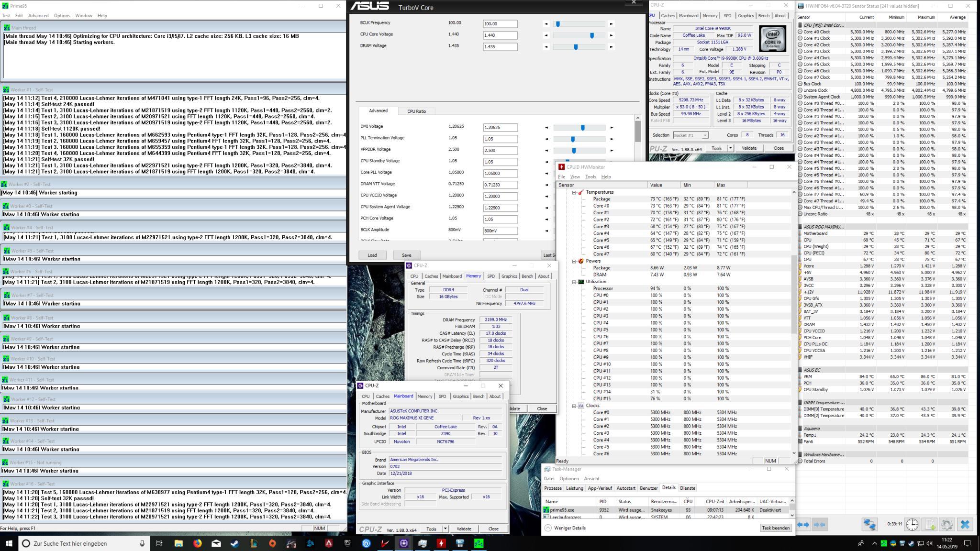Open HWMonitor View menu
This screenshot has height=551, width=980.
click(575, 177)
